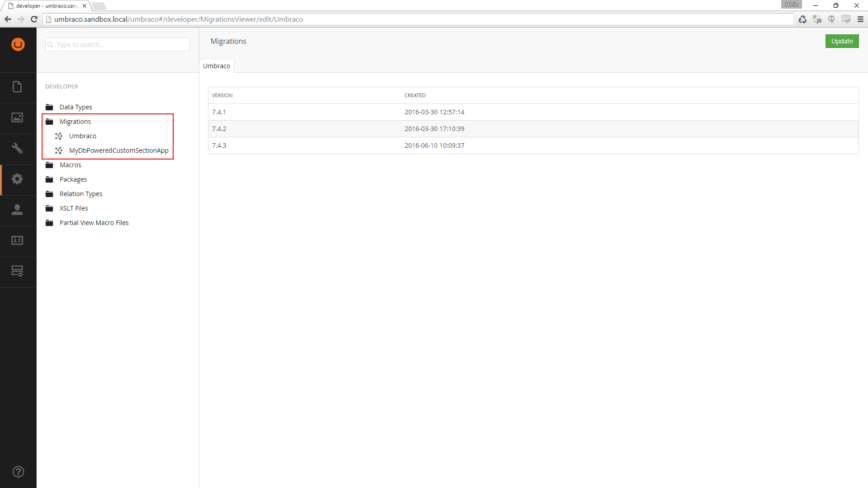868x488 pixels.
Task: Click the Packages folder icon
Action: click(x=50, y=179)
